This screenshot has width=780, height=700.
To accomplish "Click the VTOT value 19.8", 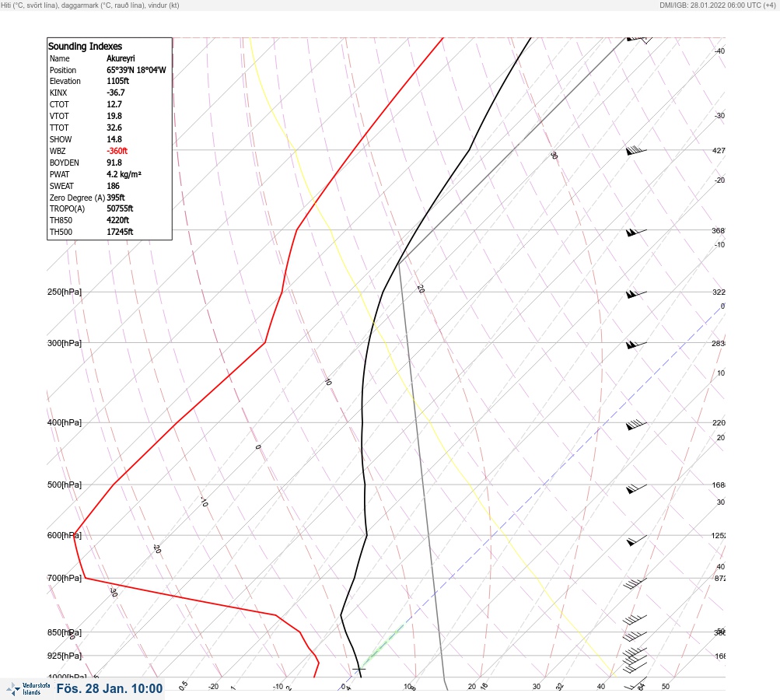I will click(x=114, y=116).
